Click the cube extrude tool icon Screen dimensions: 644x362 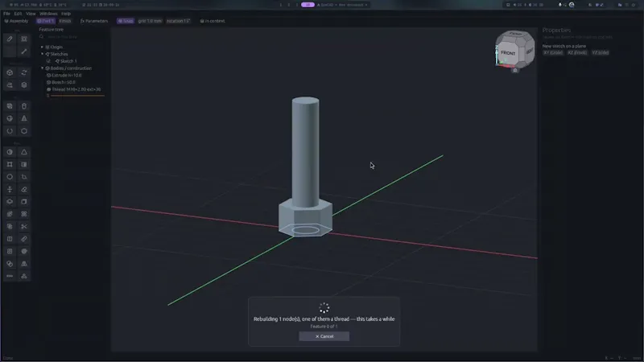point(10,72)
